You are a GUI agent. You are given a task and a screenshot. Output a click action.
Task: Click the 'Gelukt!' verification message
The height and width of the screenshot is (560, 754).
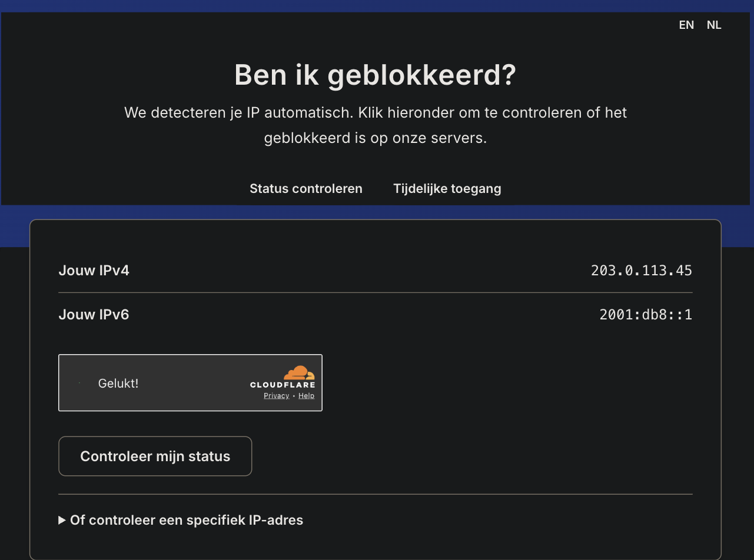pyautogui.click(x=118, y=384)
